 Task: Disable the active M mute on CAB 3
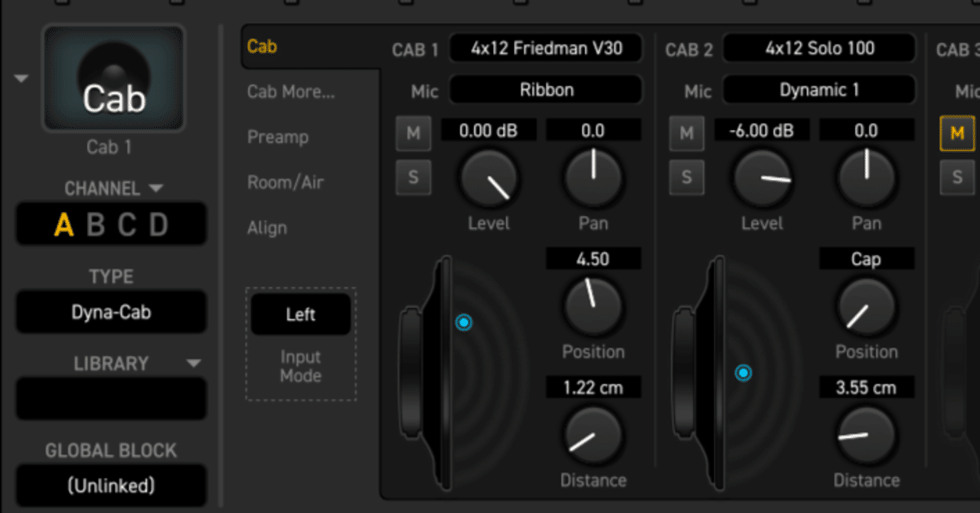tap(958, 132)
